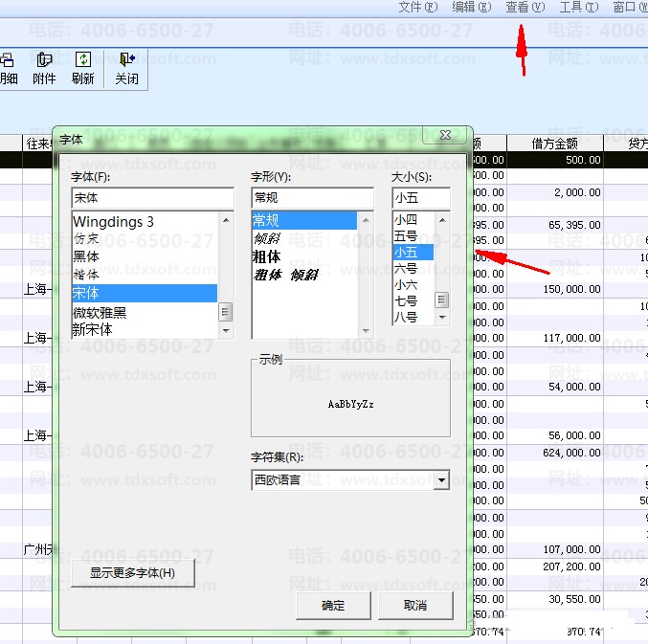
Task: Close the 字体 font dialog with X
Action: point(445,137)
